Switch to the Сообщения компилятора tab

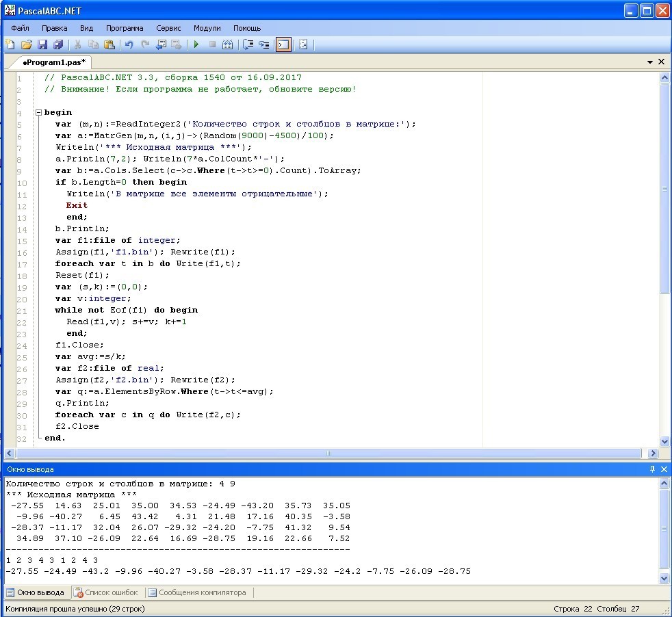coord(197,592)
